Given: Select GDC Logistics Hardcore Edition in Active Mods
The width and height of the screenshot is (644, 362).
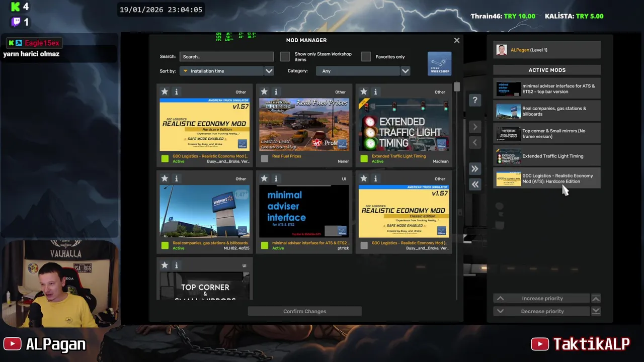Looking at the screenshot, I should pos(547,178).
